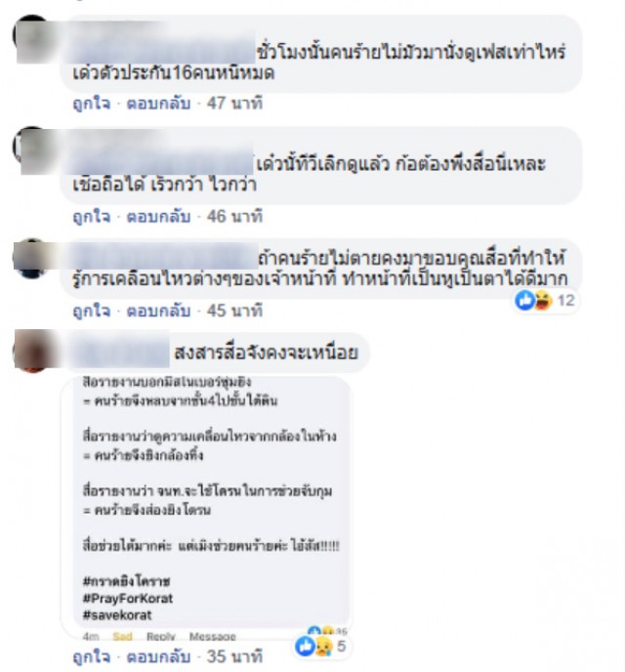Image resolution: width=625 pixels, height=672 pixels.
Task: Like the comment posted 47 นาที ago
Action: tap(91, 105)
